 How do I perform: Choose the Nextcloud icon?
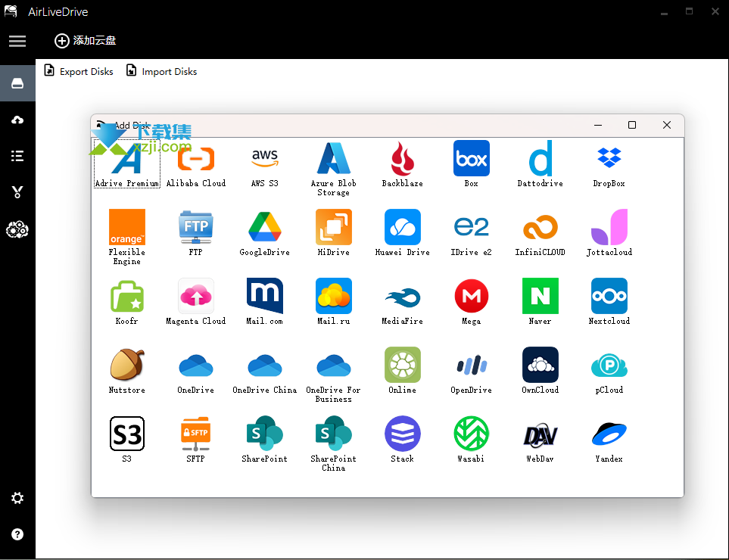click(609, 296)
